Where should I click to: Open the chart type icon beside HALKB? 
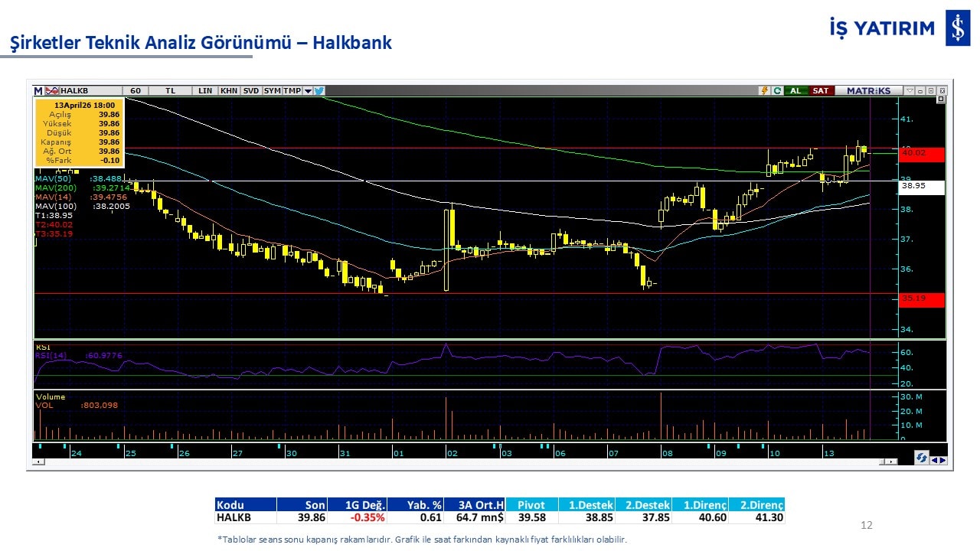click(52, 90)
